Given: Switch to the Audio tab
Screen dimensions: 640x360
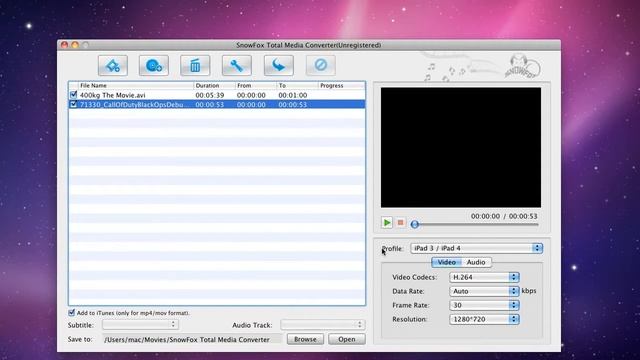Looking at the screenshot, I should click(x=476, y=262).
